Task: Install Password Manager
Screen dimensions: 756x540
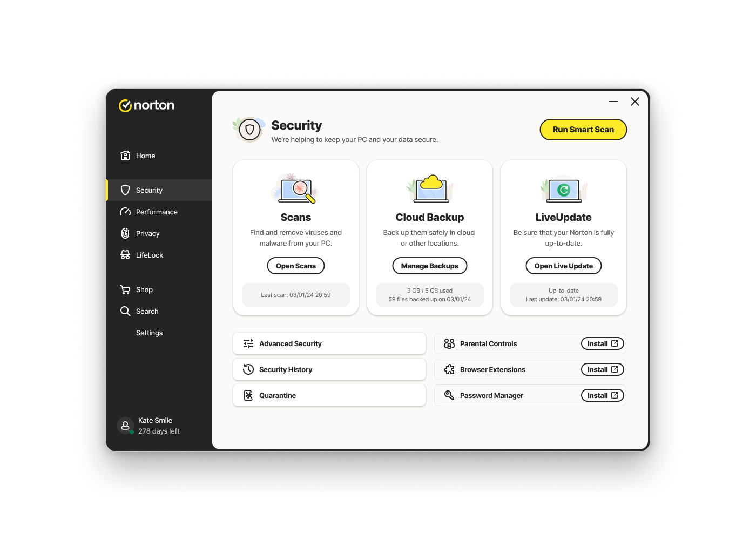Action: pos(603,395)
